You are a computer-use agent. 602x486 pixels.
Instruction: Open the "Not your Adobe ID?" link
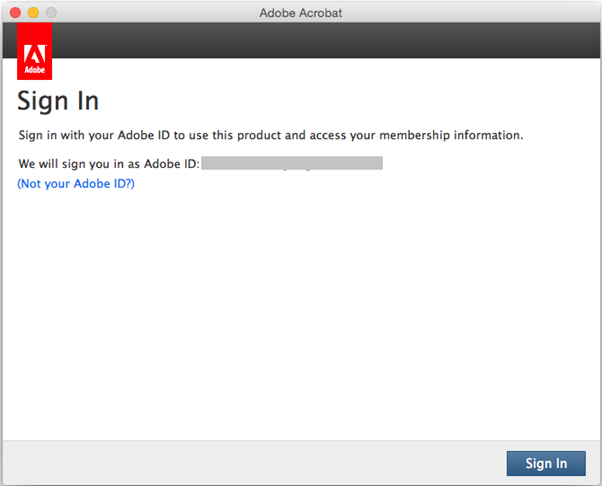tap(76, 184)
